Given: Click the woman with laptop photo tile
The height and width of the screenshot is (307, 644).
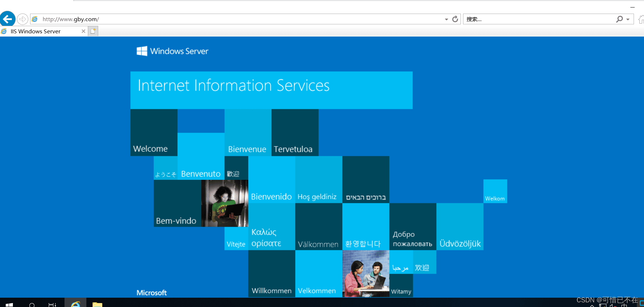Looking at the screenshot, I should pyautogui.click(x=225, y=203).
